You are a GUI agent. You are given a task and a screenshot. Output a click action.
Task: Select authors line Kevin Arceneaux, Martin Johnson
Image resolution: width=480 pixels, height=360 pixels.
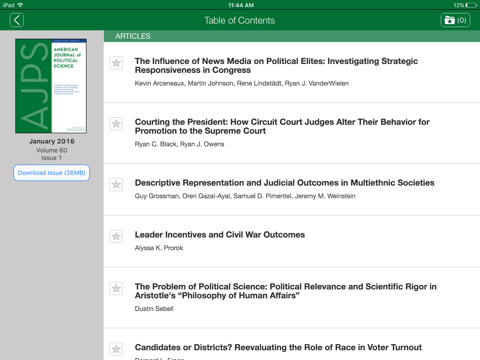(242, 83)
